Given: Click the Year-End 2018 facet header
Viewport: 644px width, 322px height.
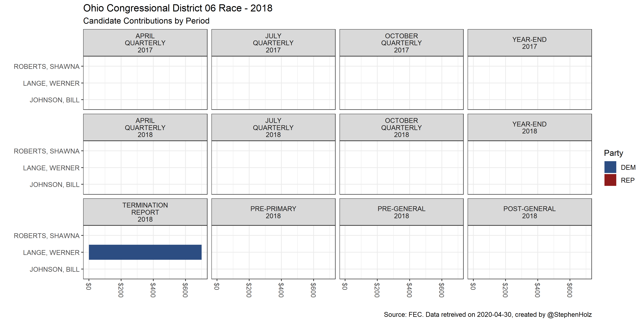Looking at the screenshot, I should tap(529, 127).
